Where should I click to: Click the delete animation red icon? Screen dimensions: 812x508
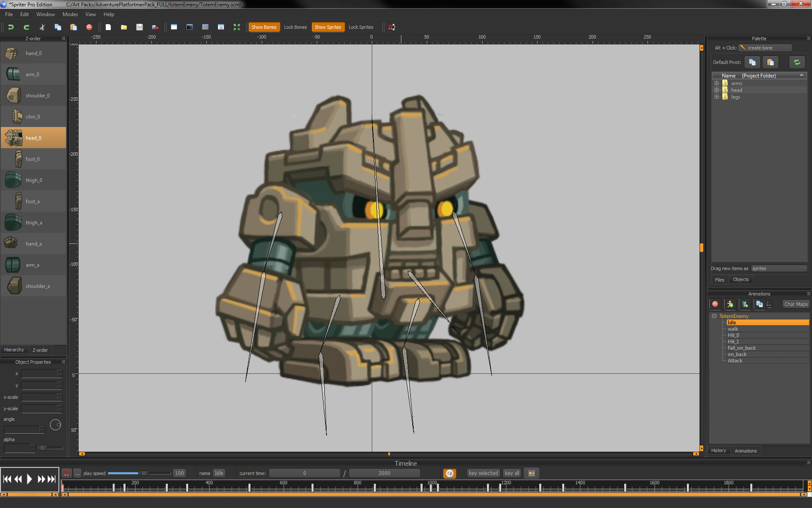click(x=715, y=304)
